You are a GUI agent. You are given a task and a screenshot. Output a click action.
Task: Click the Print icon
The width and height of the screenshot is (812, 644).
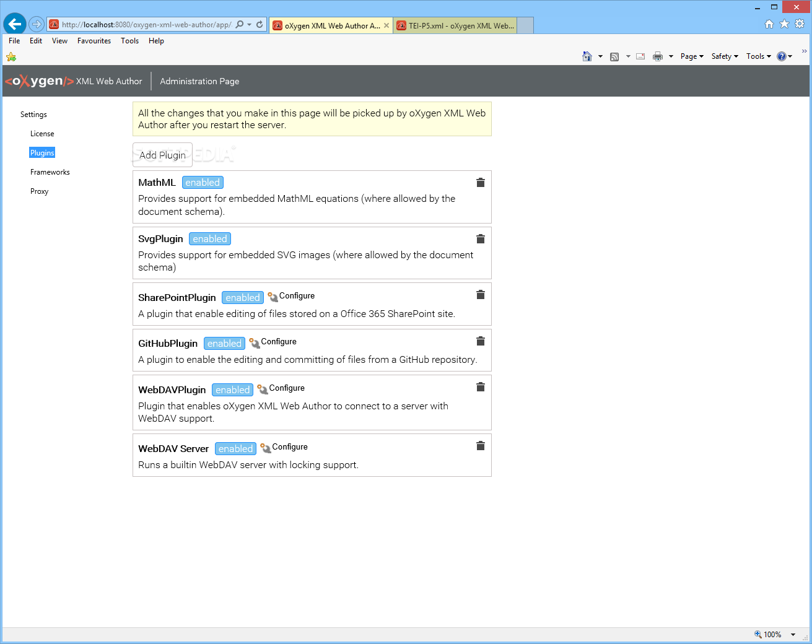(658, 56)
